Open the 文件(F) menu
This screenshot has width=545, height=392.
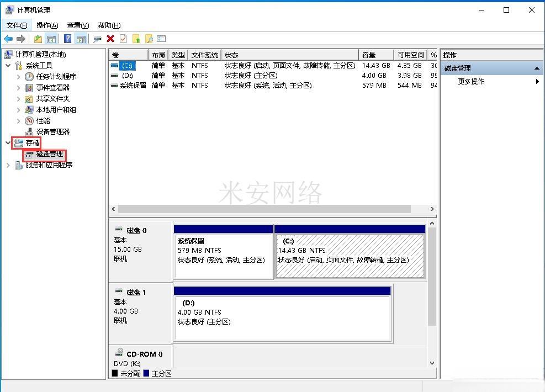point(17,25)
